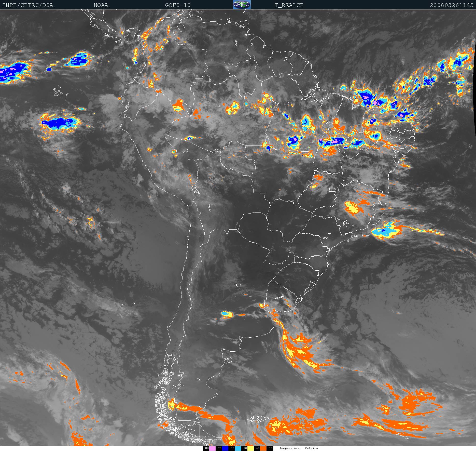
Task: Click the INPE/CPTEC/DSA header text
Action: click(x=28, y=5)
